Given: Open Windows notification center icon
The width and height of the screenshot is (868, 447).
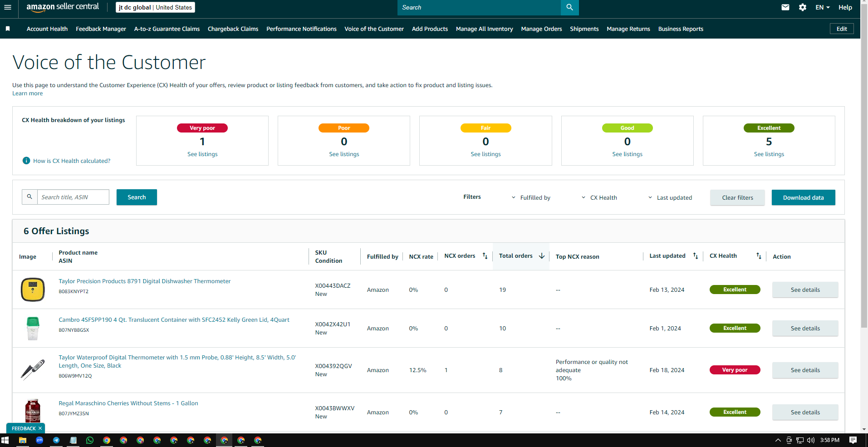Looking at the screenshot, I should tap(853, 440).
